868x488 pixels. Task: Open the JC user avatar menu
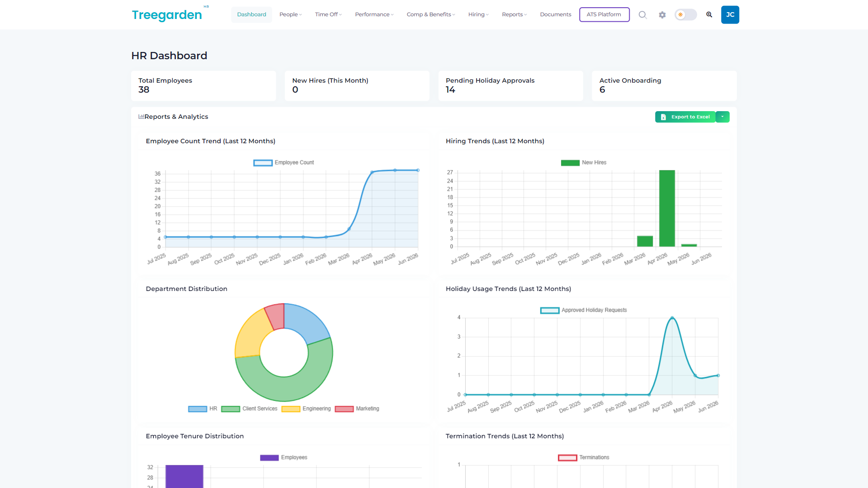[x=730, y=15]
